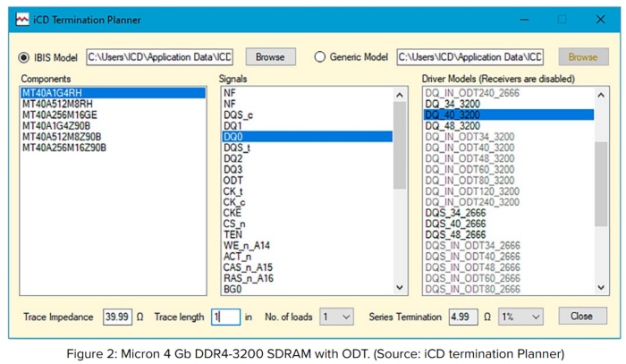The width and height of the screenshot is (626, 364).
Task: Click the Generic Model file path field
Action: click(x=469, y=57)
